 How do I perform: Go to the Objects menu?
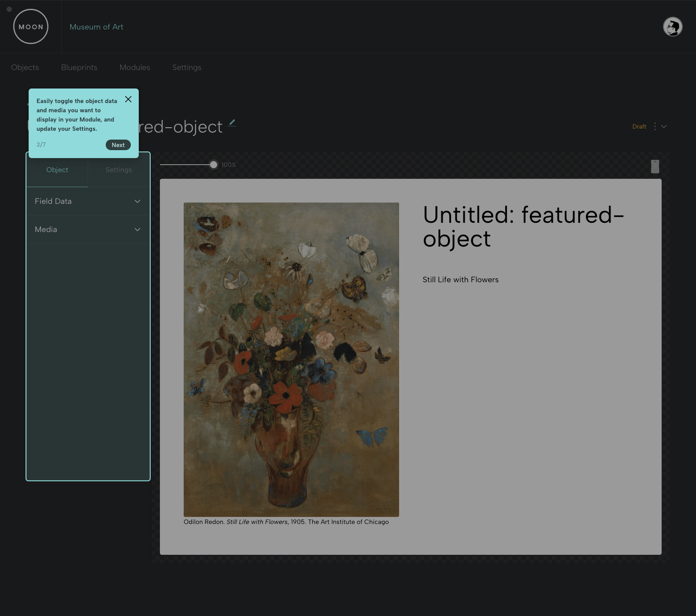point(25,67)
